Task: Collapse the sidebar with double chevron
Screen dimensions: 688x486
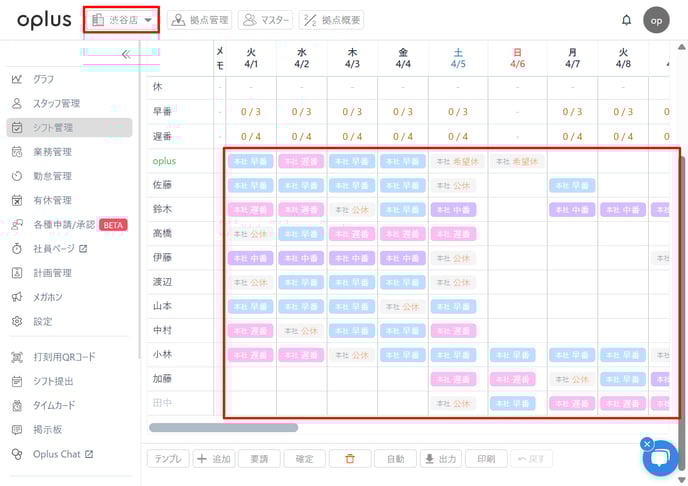Action: pyautogui.click(x=126, y=55)
